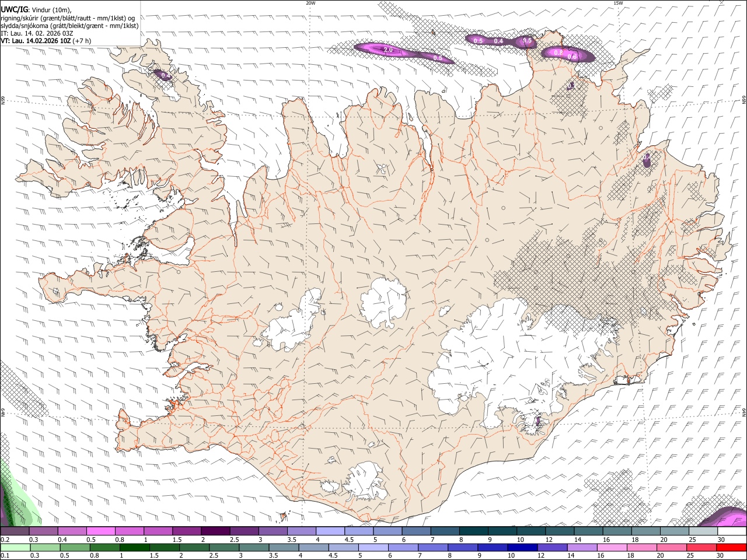Click rain legend swatch between 0.1 and 0.3
Viewport: 747px width, 560px height.
click(x=15, y=547)
